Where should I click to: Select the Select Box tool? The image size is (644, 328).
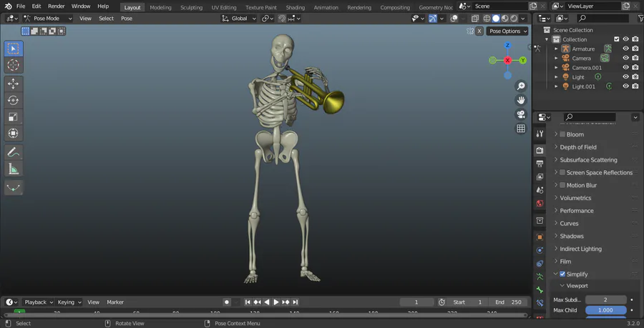pyautogui.click(x=13, y=49)
